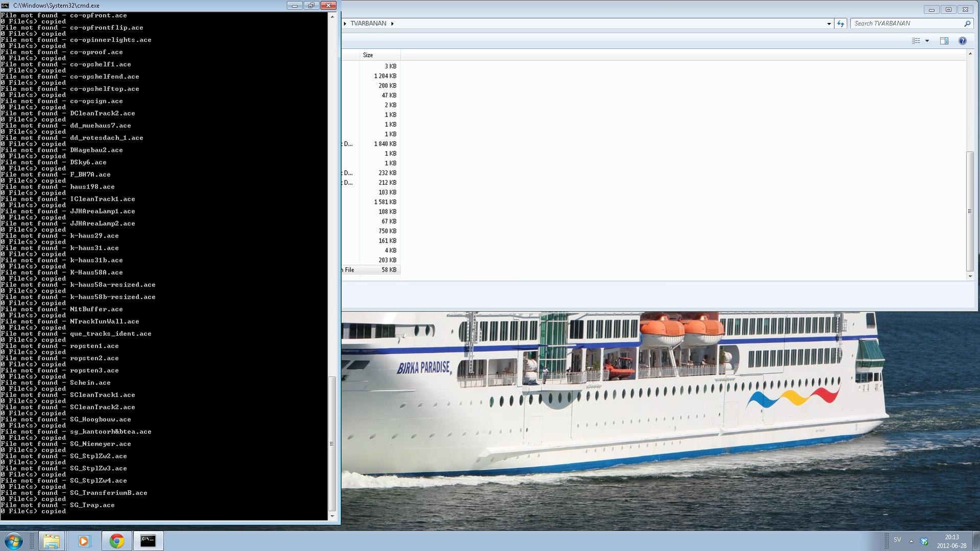Click the search magnifier in Explorer
This screenshot has width=980, height=551.
click(967, 23)
